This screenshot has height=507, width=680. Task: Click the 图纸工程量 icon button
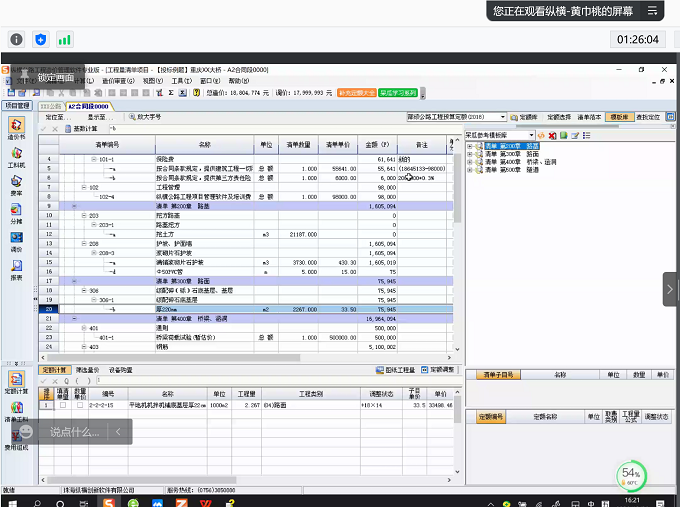[x=396, y=370]
